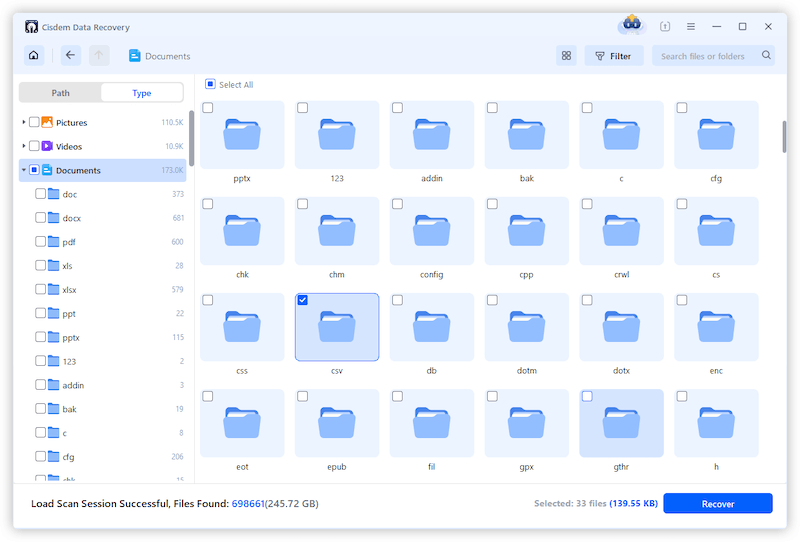Click the Documents breadcrumb label

[167, 56]
